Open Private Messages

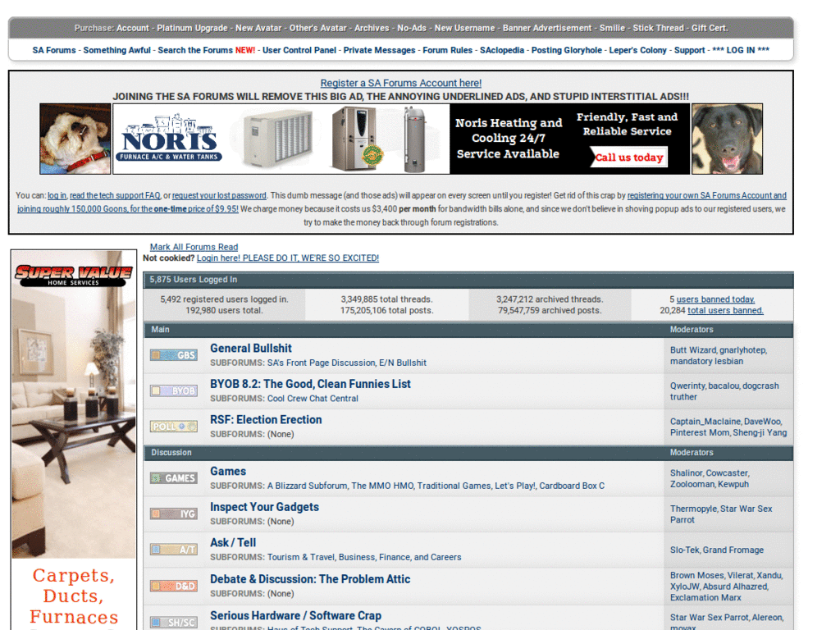click(379, 50)
